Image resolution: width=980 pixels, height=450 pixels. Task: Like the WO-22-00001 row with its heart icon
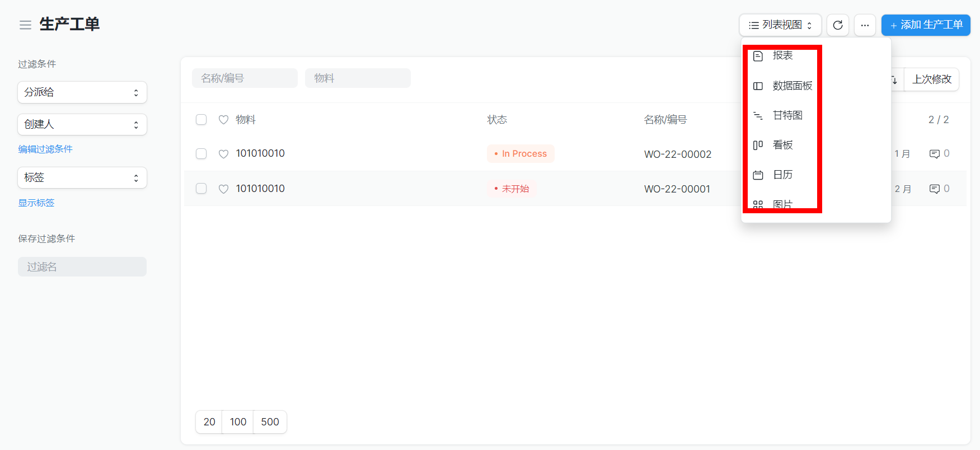pos(223,189)
